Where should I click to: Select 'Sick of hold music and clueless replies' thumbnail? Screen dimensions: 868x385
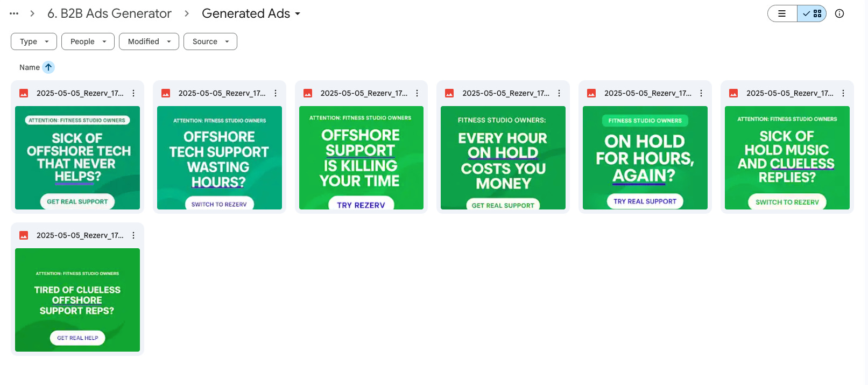pyautogui.click(x=787, y=158)
